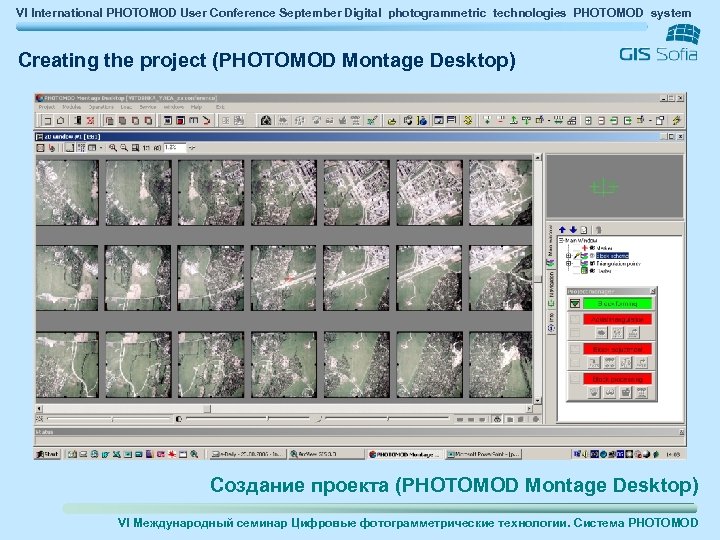Viewport: 720px width, 540px height.
Task: Open the Help menu
Action: (x=196, y=107)
